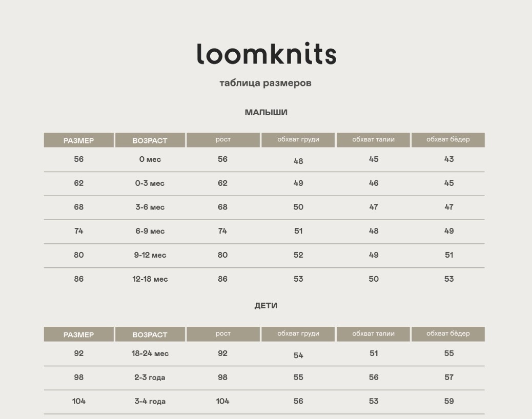Click hips value 43 in '0 мес' row
Image resolution: width=532 pixels, height=419 pixels.
(449, 159)
